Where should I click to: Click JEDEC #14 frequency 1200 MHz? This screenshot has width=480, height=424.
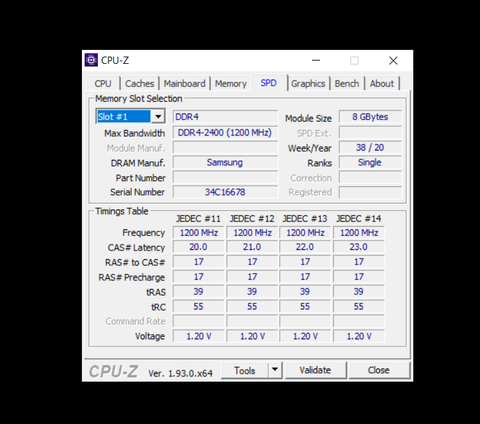[x=359, y=233]
